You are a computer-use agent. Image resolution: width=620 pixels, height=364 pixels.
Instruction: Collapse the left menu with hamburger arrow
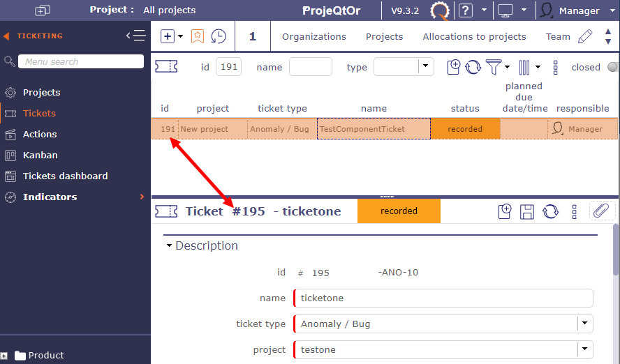[x=135, y=36]
